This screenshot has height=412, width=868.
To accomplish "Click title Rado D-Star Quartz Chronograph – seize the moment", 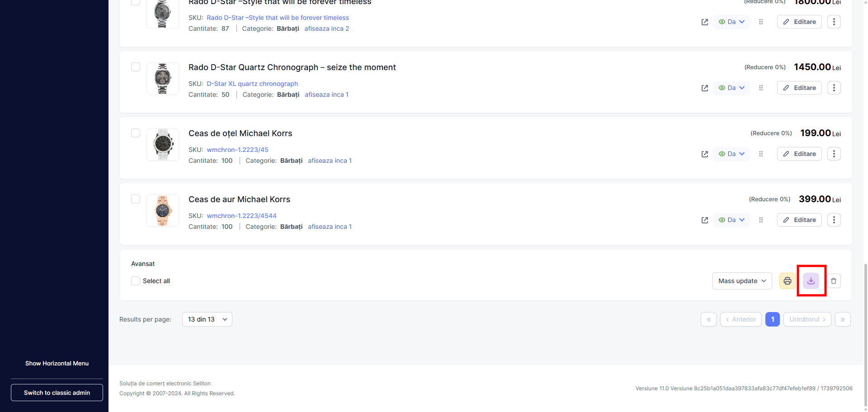I will tap(292, 67).
